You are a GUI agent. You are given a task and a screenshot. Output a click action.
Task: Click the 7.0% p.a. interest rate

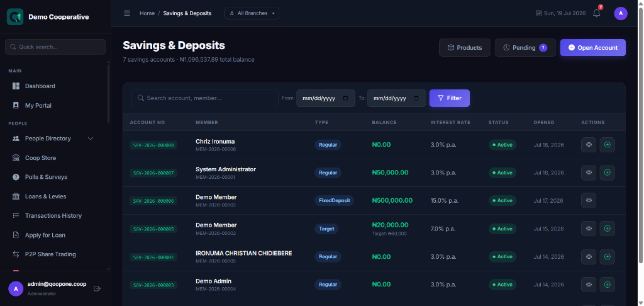443,229
